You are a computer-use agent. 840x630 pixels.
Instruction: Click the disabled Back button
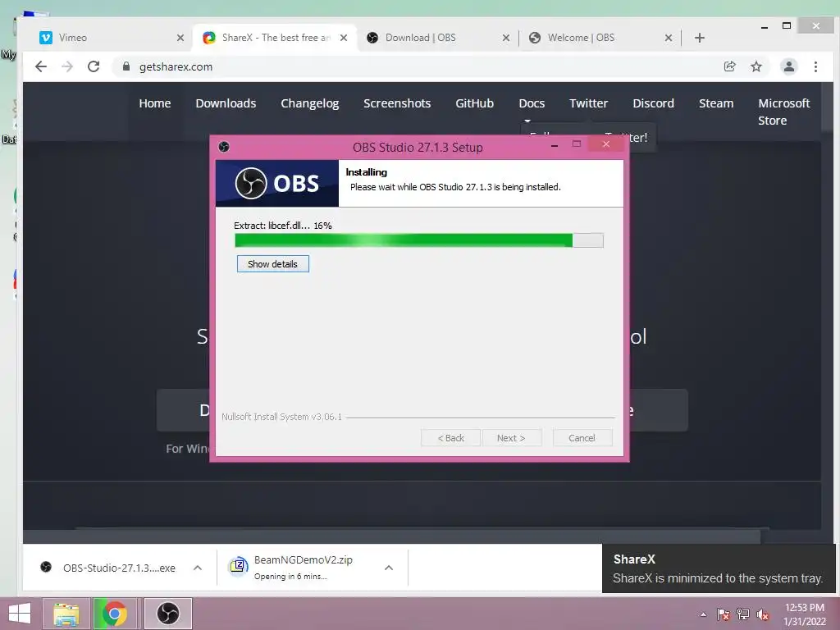pos(450,438)
